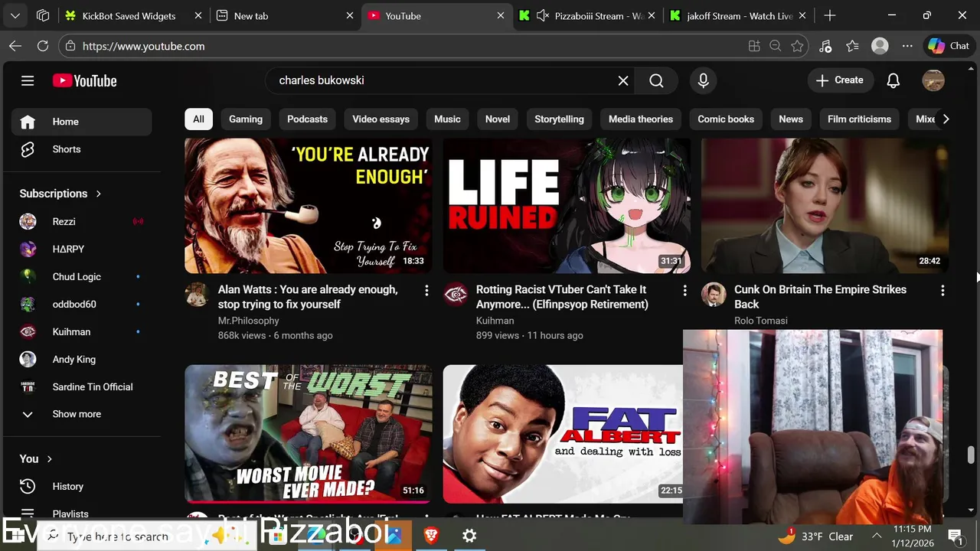Select the Comic books chip
This screenshot has width=980, height=551.
click(x=726, y=119)
